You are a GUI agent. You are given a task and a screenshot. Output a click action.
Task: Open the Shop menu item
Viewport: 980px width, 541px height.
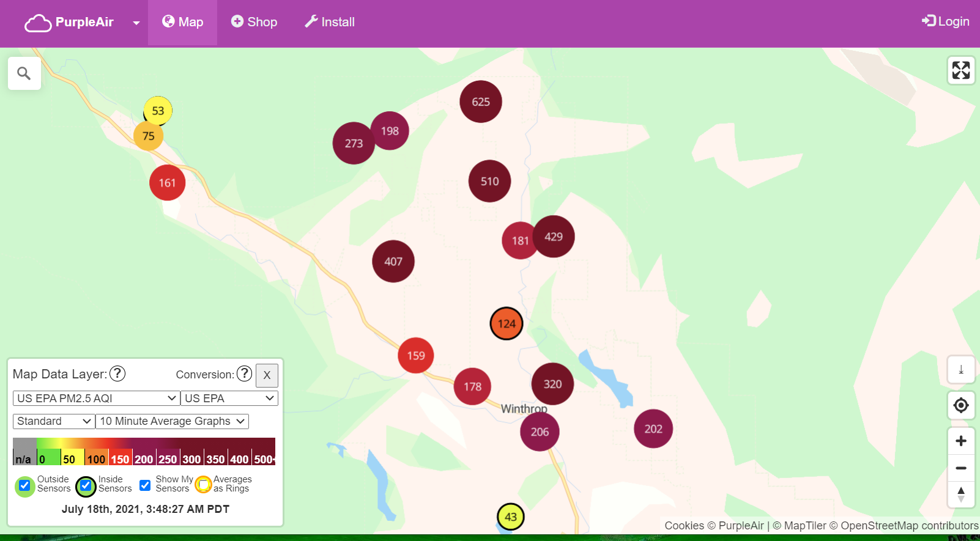(x=254, y=22)
